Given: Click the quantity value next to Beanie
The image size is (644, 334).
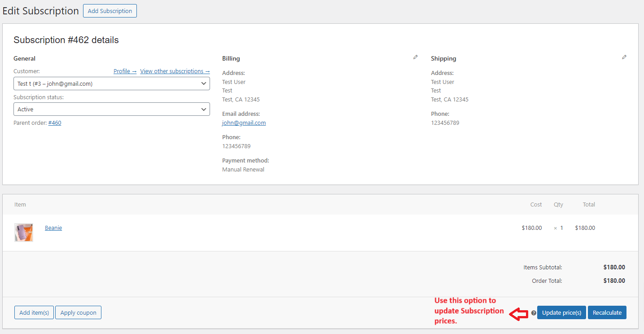Looking at the screenshot, I should pyautogui.click(x=559, y=228).
